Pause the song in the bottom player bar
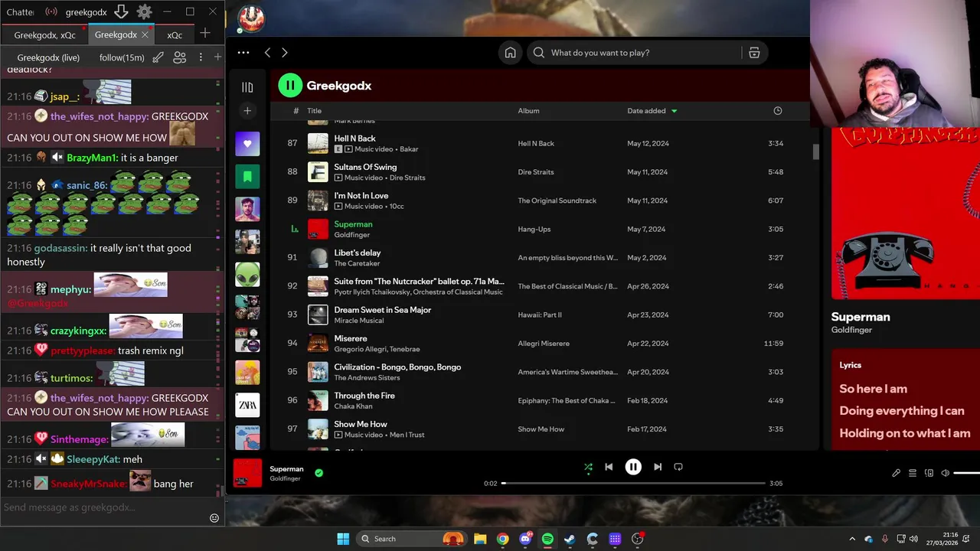This screenshot has width=980, height=551. pos(633,467)
